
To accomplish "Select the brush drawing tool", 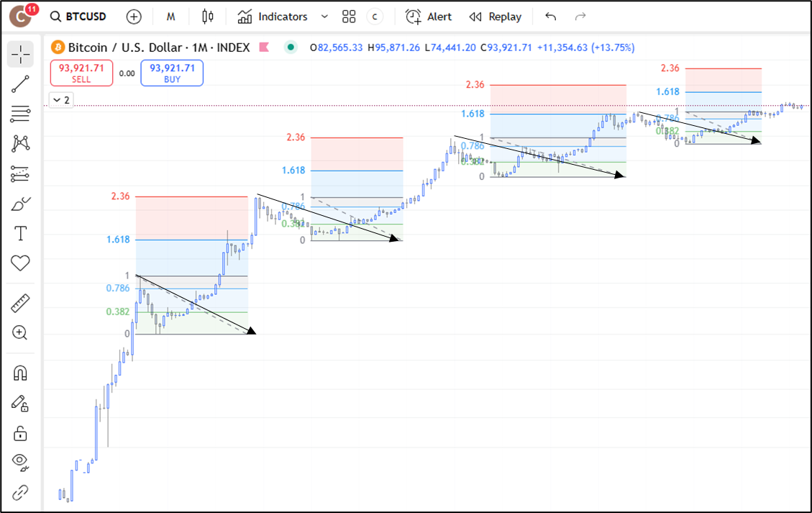I will tap(20, 204).
